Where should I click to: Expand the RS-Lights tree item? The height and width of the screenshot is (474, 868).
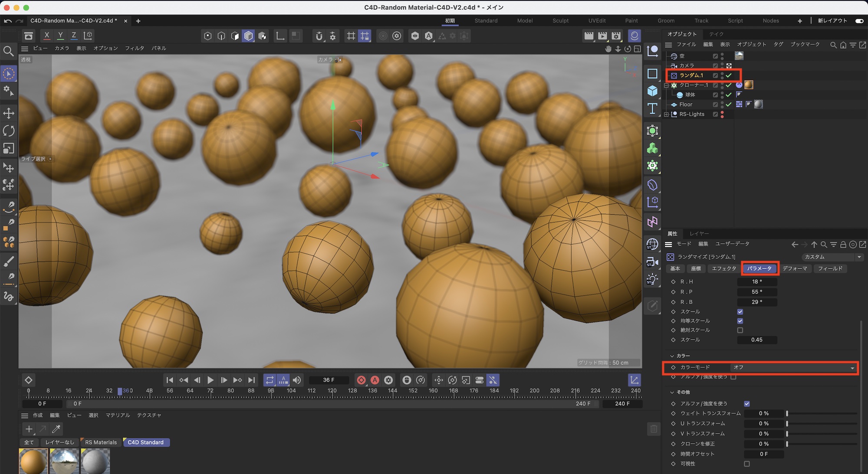click(666, 114)
